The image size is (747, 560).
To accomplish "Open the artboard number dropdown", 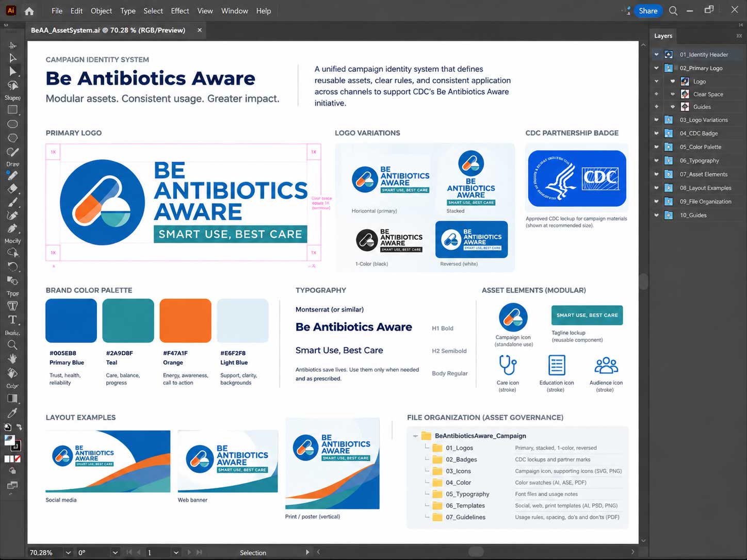I will pos(176,553).
